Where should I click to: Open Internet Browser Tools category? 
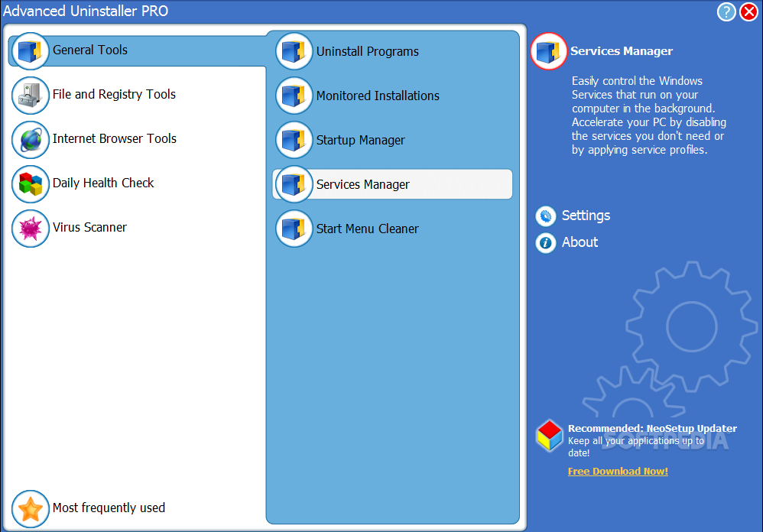tap(115, 138)
